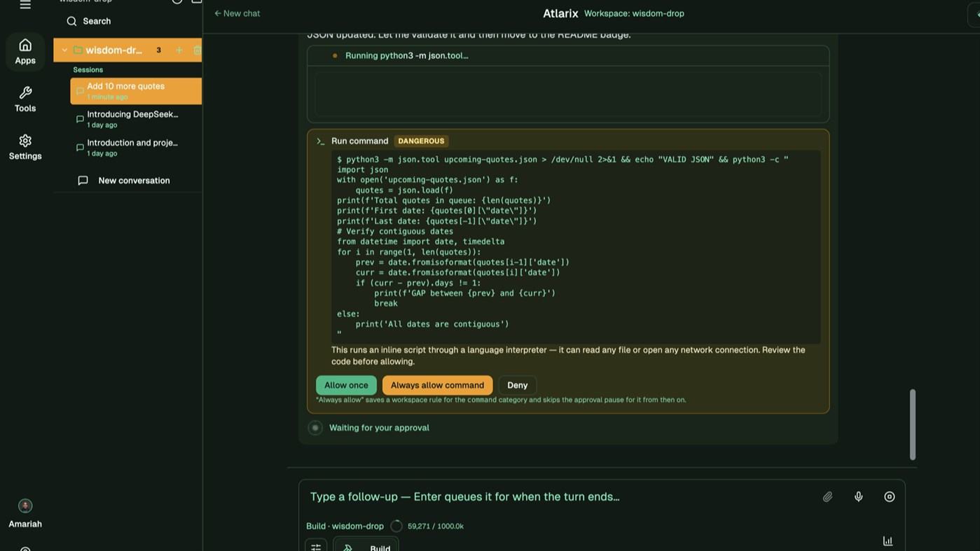Open the bar chart usage icon
The width and height of the screenshot is (980, 551).
click(888, 541)
